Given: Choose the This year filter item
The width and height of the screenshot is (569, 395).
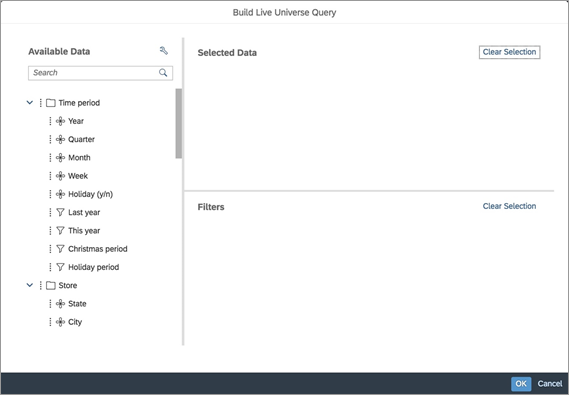Looking at the screenshot, I should click(x=84, y=231).
